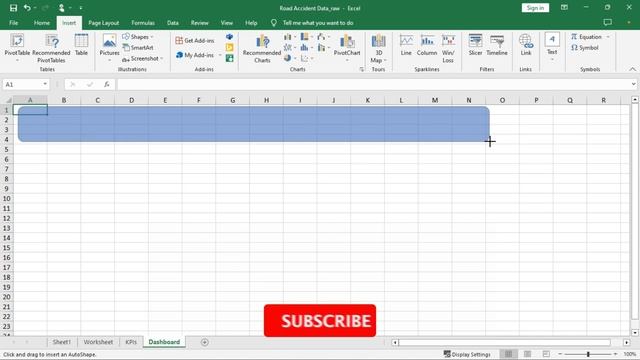The width and height of the screenshot is (640, 360).
Task: Open the Help tab
Action: 251,23
